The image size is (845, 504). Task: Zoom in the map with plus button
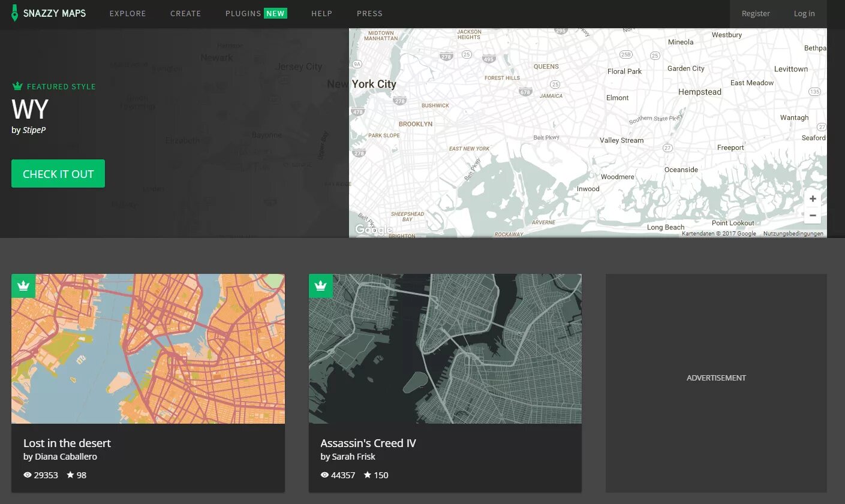813,199
